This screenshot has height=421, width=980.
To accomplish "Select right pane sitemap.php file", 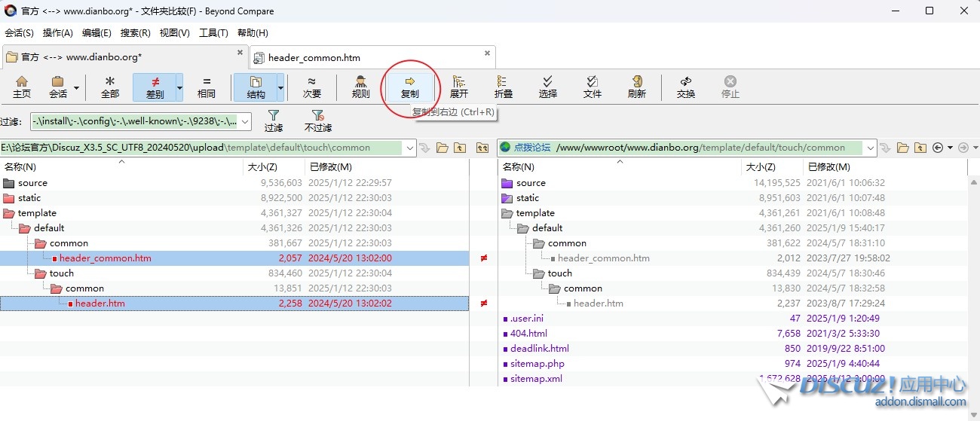I will coord(537,364).
